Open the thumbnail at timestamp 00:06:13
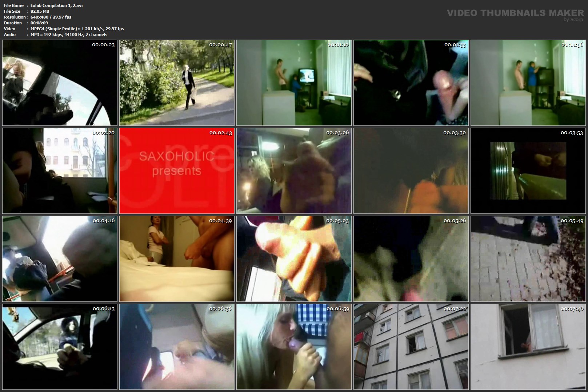Image resolution: width=588 pixels, height=392 pixels. [x=60, y=347]
